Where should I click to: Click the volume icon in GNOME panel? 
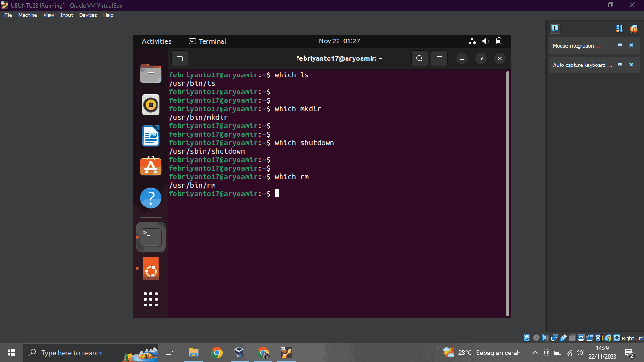486,41
